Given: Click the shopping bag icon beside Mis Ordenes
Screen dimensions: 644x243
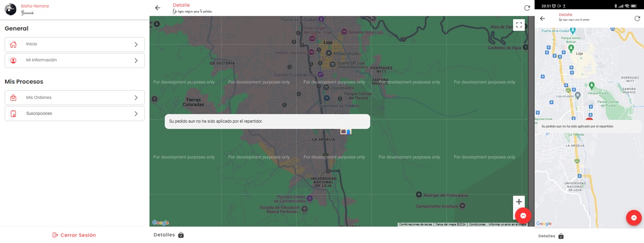Looking at the screenshot, I should coord(13,98).
